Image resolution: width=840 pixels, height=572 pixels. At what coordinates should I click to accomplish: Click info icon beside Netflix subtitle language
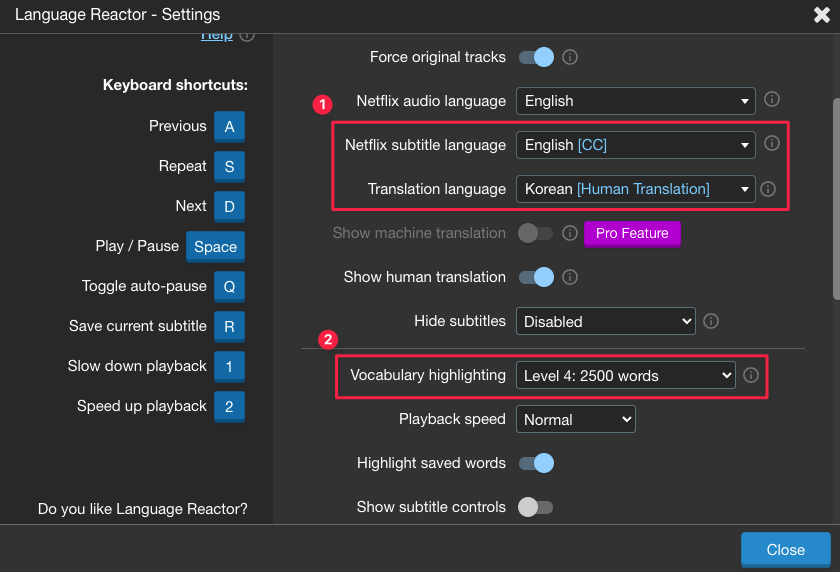point(771,143)
